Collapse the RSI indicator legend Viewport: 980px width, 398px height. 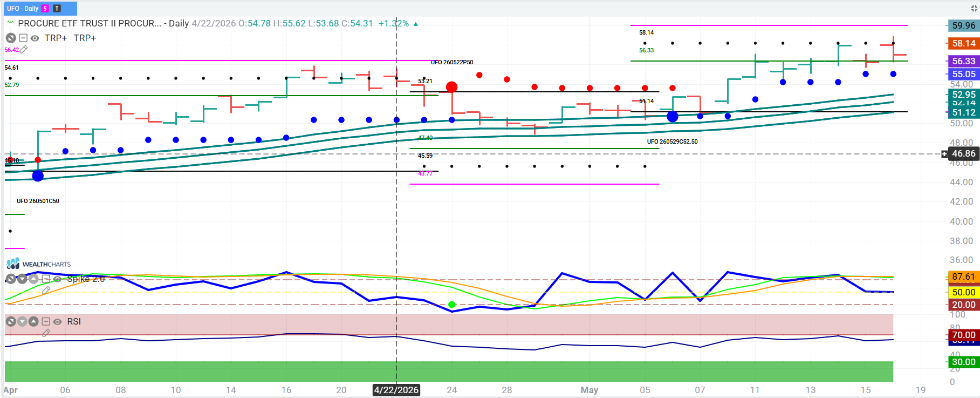point(46,321)
